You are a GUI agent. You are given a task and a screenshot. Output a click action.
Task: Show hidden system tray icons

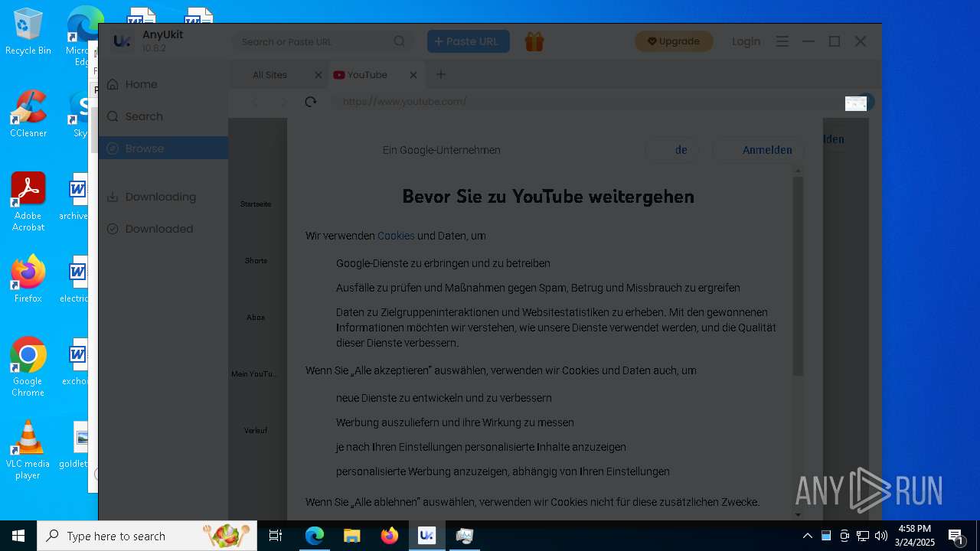pos(808,536)
